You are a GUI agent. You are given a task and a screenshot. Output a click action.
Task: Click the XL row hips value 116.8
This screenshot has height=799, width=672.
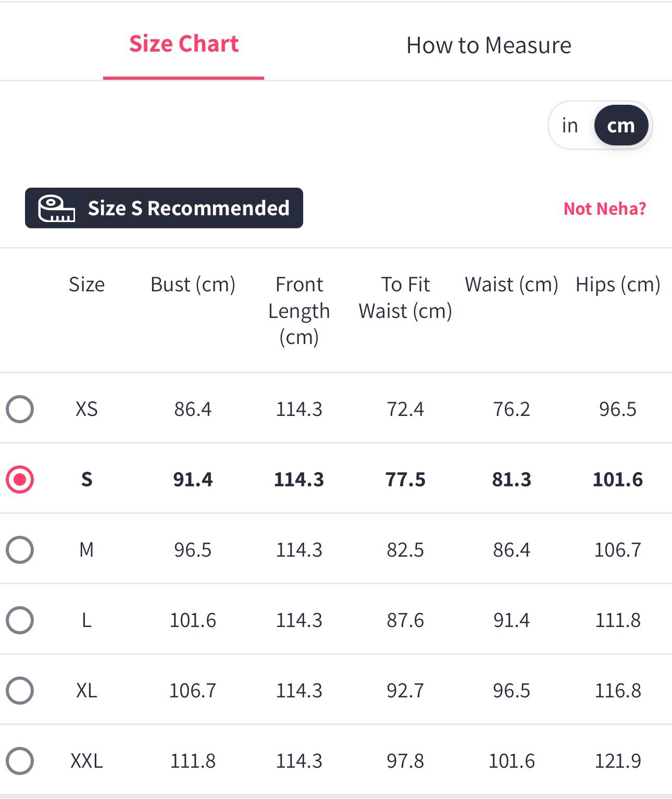[618, 691]
